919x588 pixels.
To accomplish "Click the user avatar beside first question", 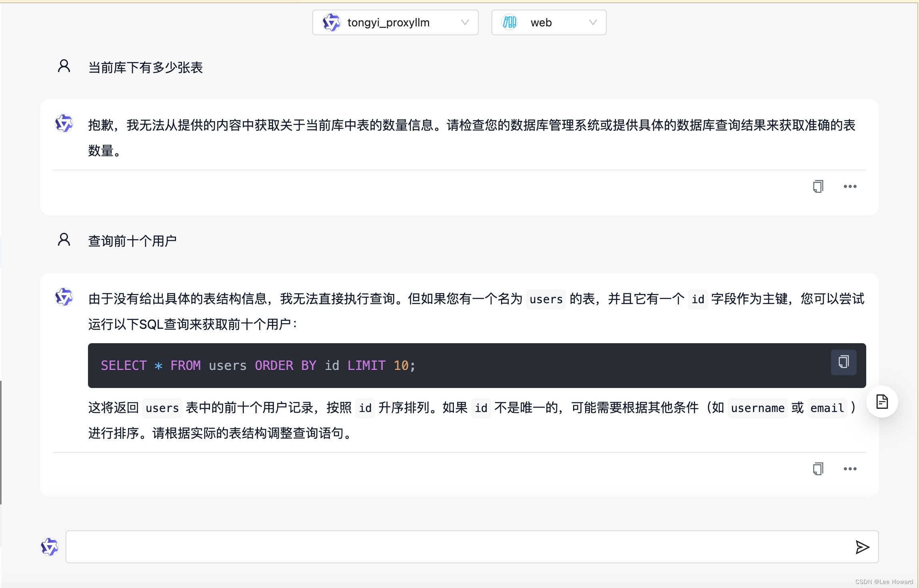I will [x=64, y=66].
